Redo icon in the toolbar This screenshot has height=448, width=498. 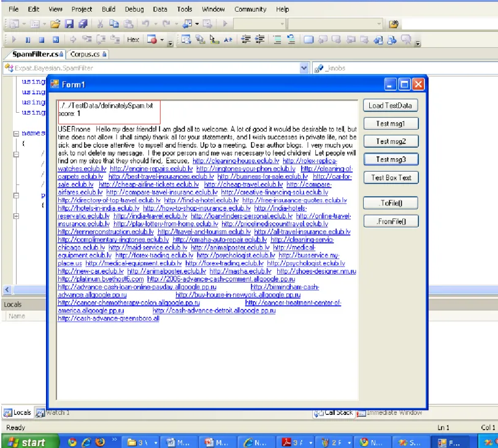166,24
